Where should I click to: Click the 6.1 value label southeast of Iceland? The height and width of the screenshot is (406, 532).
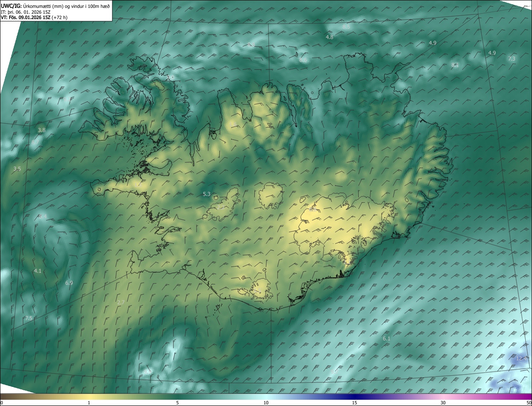pos(387,339)
